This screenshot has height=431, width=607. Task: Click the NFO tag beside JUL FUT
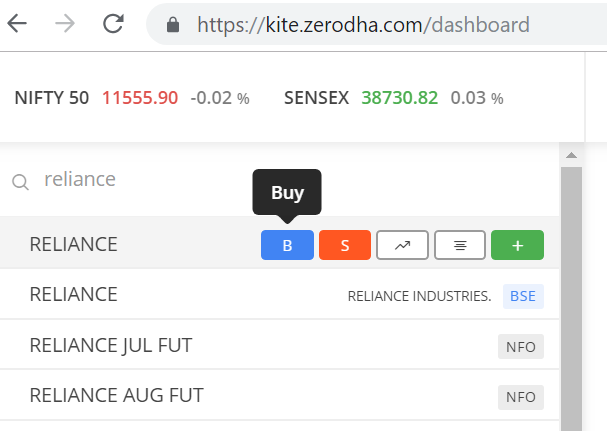click(521, 347)
